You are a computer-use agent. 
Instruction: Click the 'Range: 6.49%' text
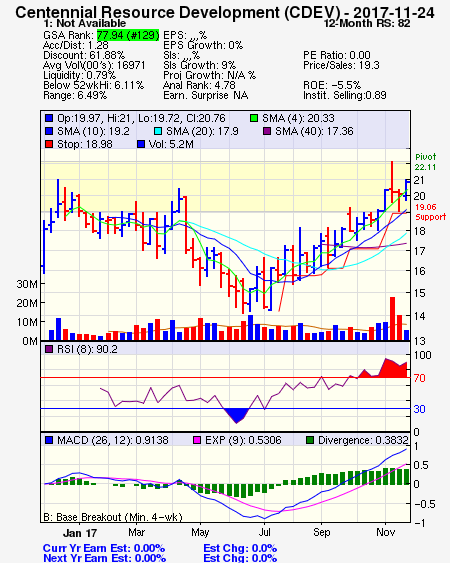(x=75, y=96)
